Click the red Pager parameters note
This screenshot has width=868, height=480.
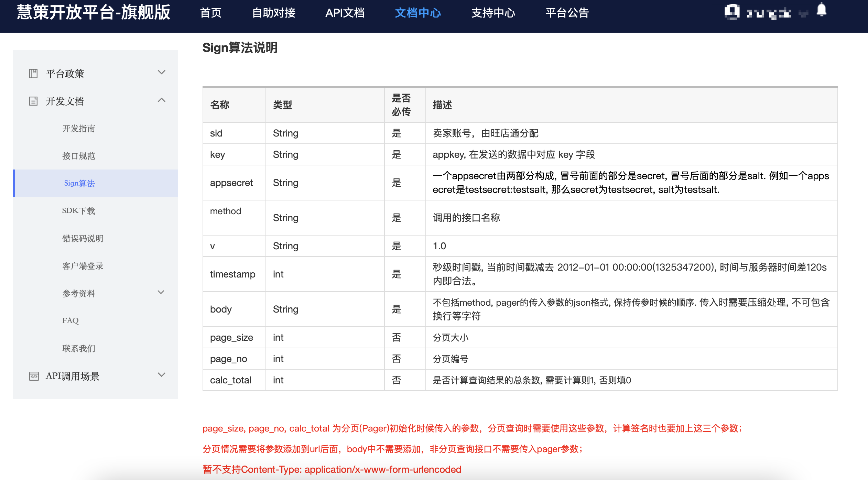coord(473,428)
